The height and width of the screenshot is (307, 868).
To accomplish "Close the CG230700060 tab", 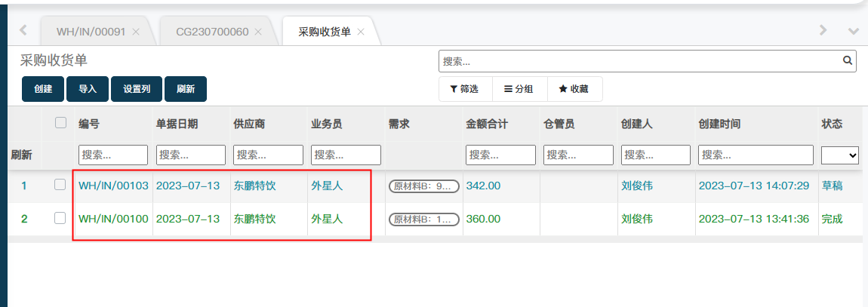I will click(258, 32).
